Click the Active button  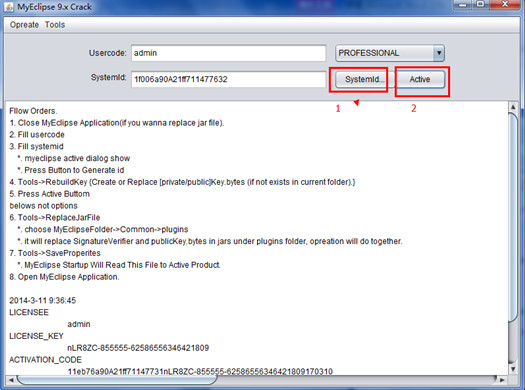point(420,79)
